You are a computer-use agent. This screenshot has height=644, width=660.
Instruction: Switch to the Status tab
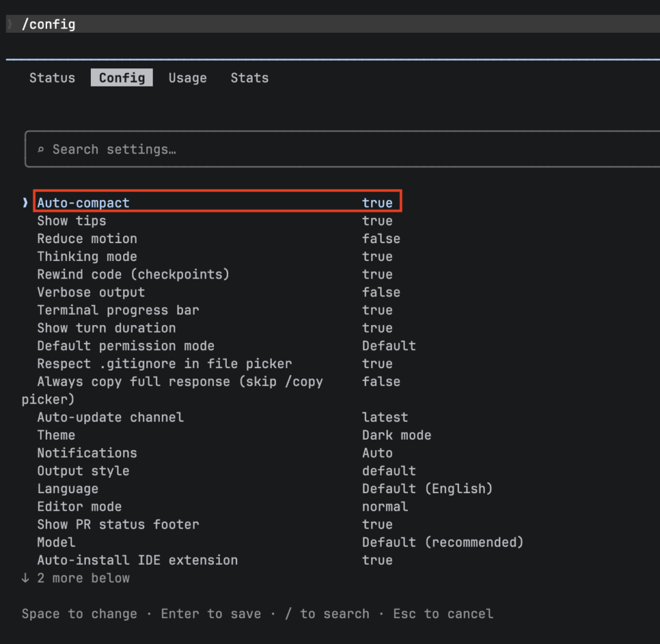tap(52, 78)
